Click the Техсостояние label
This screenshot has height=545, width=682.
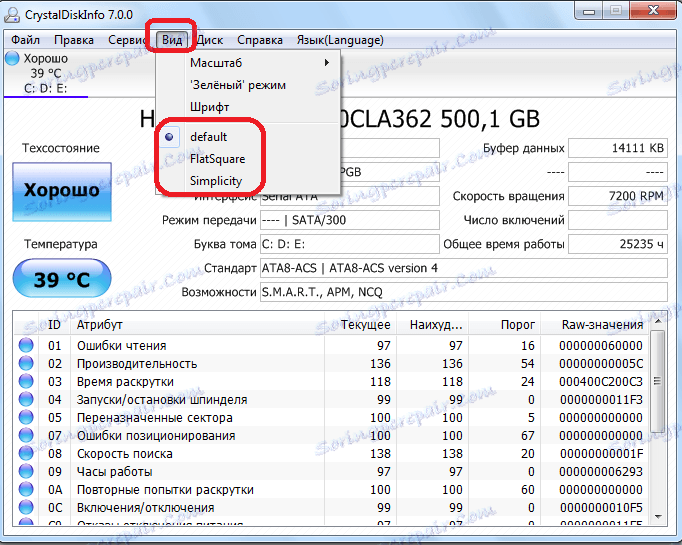tap(61, 148)
